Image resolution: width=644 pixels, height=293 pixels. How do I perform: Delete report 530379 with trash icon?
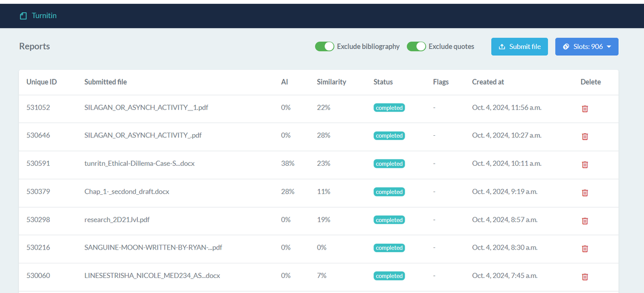(x=585, y=192)
